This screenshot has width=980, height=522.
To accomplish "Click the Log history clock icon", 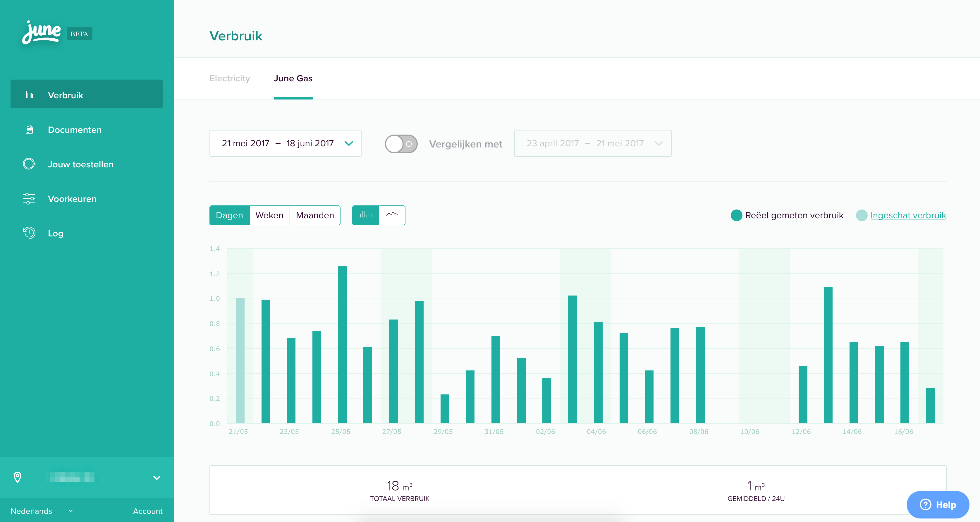I will pos(29,233).
